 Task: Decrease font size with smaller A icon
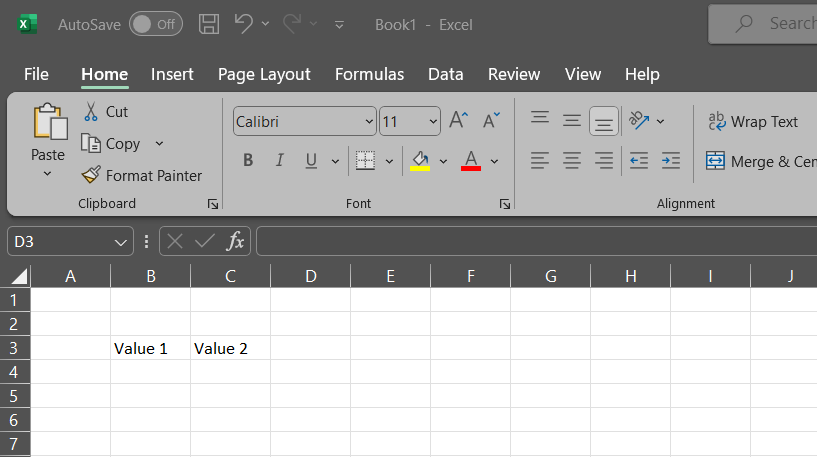click(x=491, y=120)
